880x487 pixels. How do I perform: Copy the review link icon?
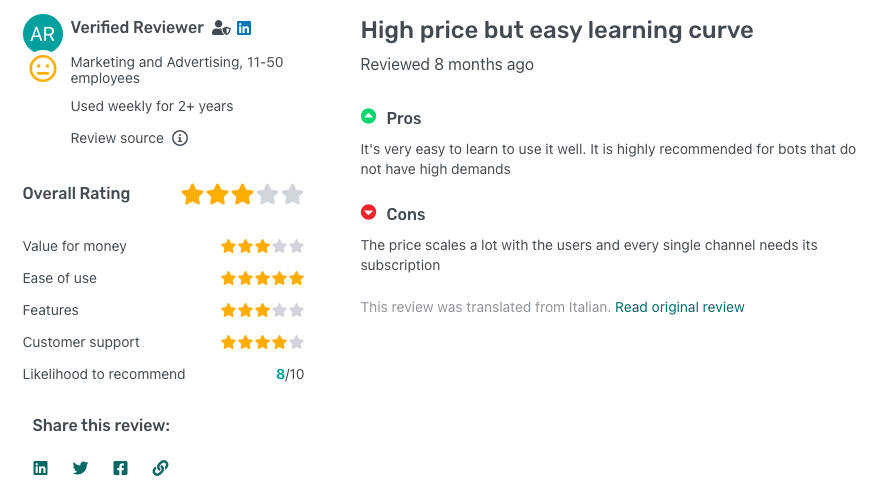point(160,468)
